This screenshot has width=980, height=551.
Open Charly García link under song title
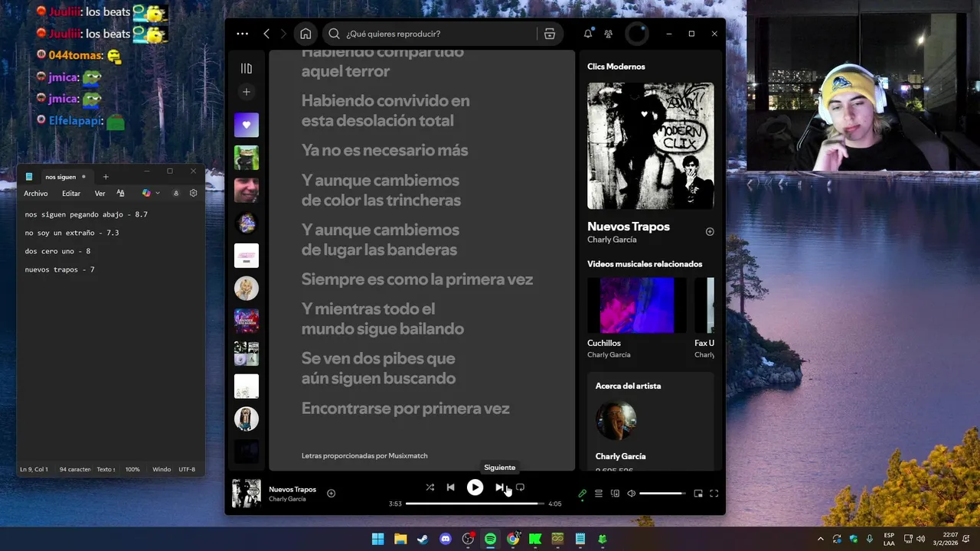point(612,240)
